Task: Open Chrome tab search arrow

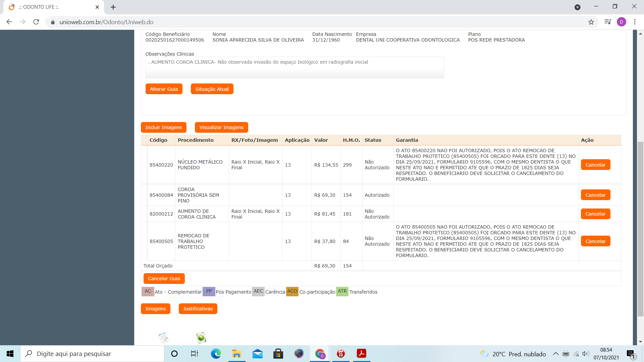Action: (x=577, y=7)
